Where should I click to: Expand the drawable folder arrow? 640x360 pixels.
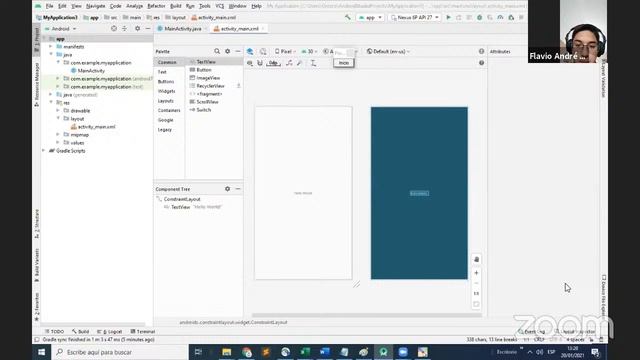tap(58, 111)
